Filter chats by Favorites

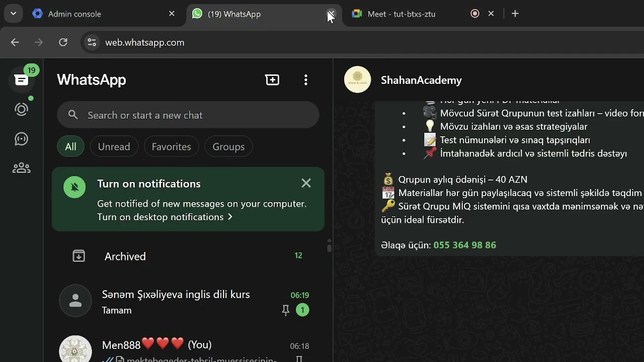pos(172,147)
